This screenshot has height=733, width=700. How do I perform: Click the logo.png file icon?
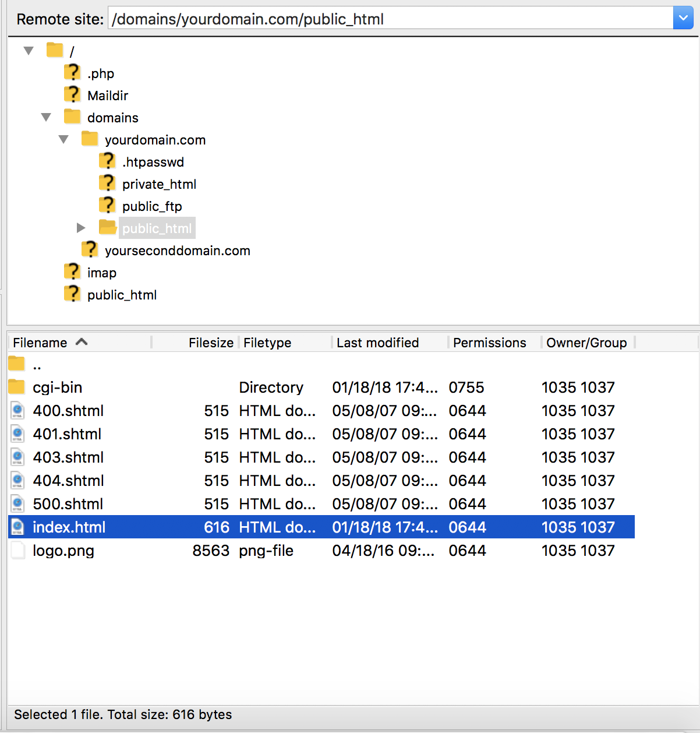click(x=18, y=550)
